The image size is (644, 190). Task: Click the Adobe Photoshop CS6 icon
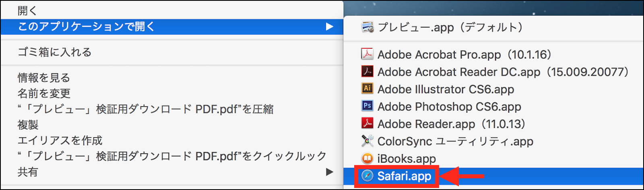[367, 106]
